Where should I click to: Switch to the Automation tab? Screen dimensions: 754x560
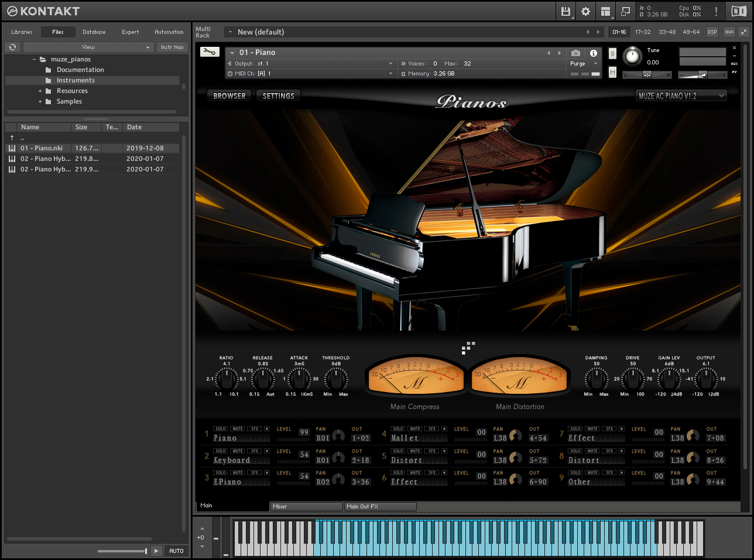(x=169, y=32)
